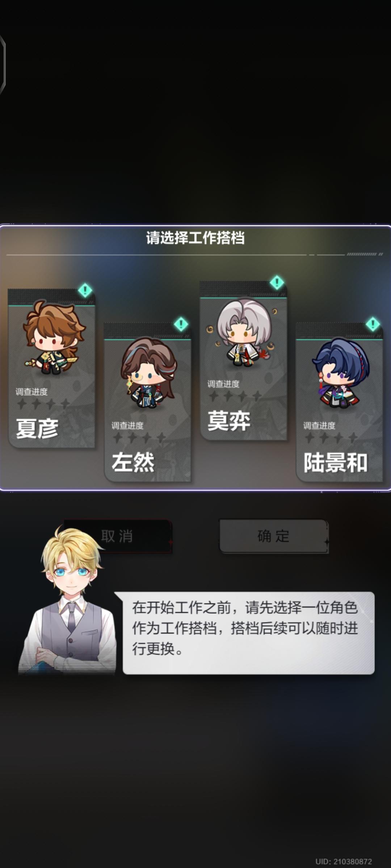Image resolution: width=391 pixels, height=868 pixels.
Task: Tap 左然's 调查进度 stars
Action: coord(139,438)
